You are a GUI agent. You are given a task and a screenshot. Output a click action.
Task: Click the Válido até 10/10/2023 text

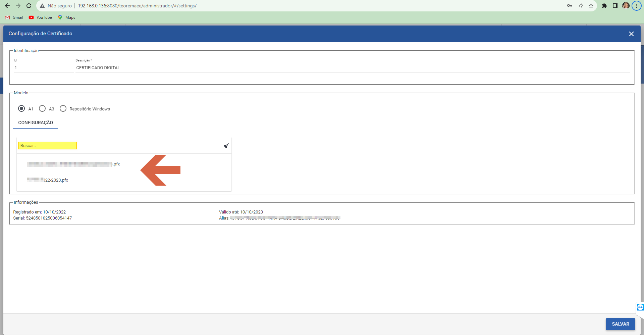tap(241, 212)
